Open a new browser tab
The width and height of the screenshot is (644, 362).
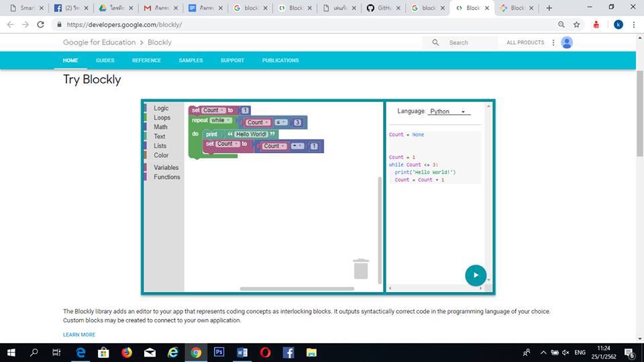pos(549,8)
